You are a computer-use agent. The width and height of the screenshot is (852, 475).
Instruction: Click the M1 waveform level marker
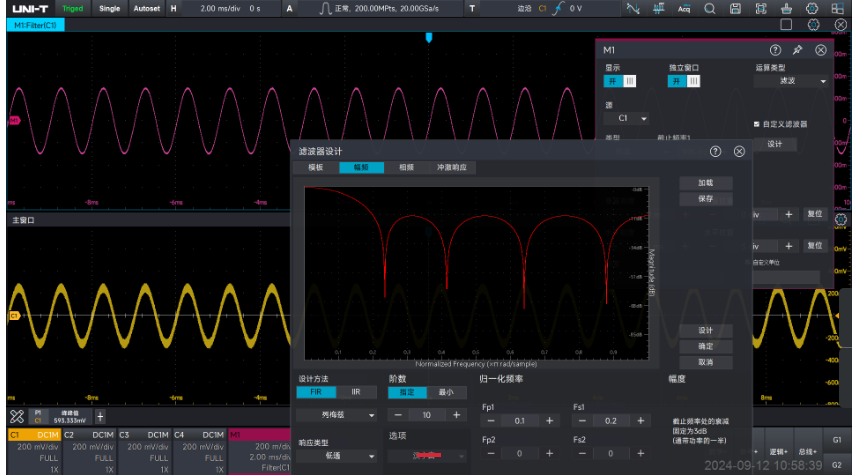click(14, 121)
